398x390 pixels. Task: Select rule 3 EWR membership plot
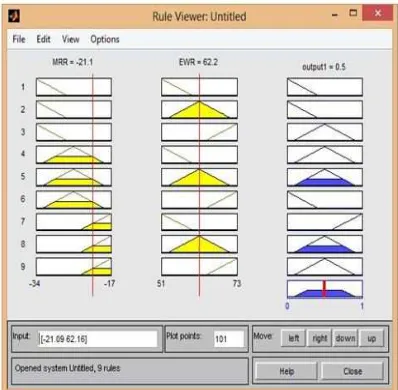click(199, 132)
